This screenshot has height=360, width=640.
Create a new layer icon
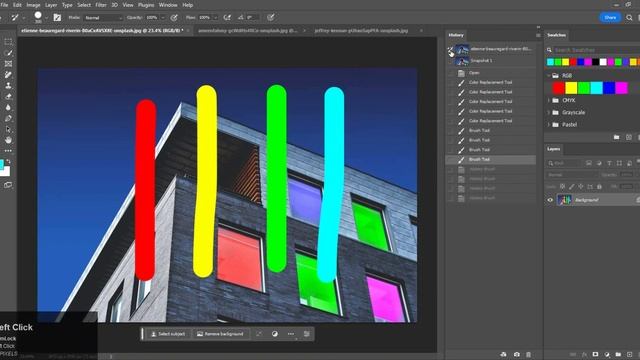(629, 354)
